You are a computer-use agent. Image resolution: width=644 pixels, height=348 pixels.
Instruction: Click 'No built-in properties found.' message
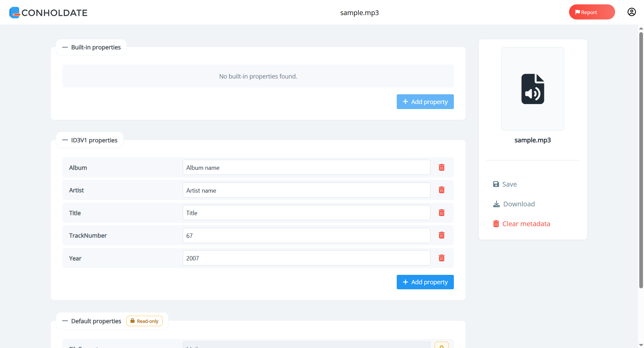click(258, 77)
